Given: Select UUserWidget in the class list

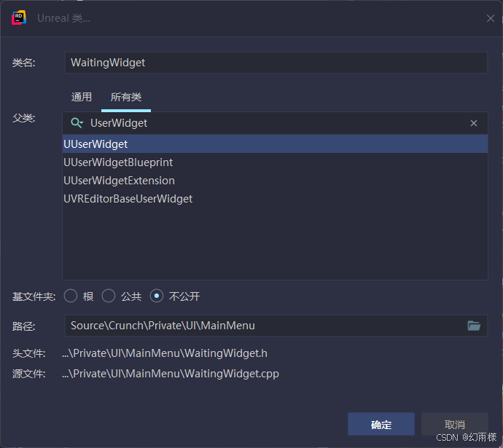Looking at the screenshot, I should click(276, 144).
